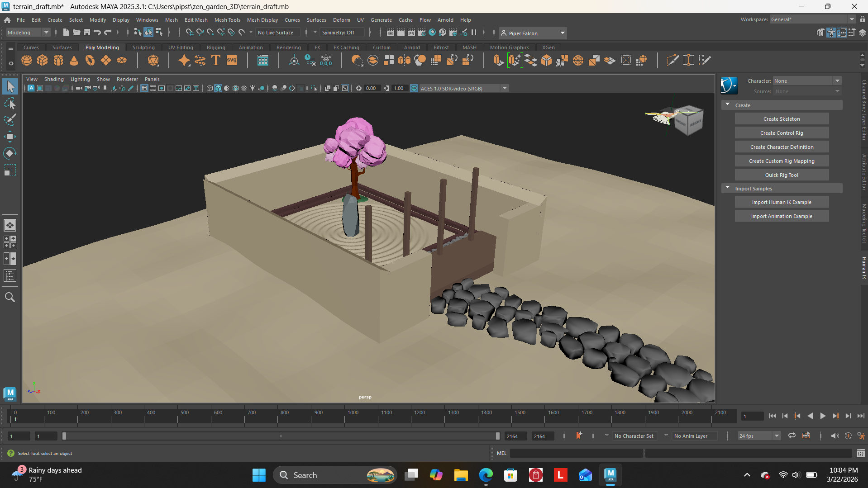Click the current frame input field

point(753,416)
